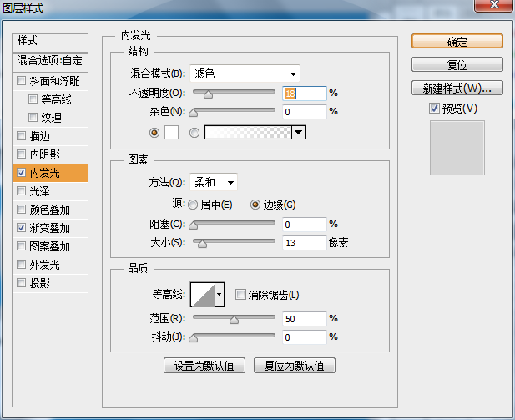Open 新建样式(W)... dialog
The image size is (515, 420).
[x=457, y=88]
